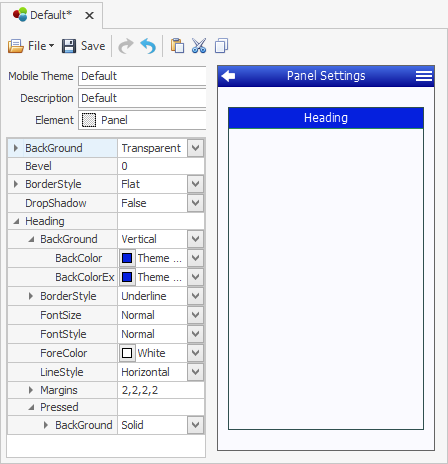Image resolution: width=448 pixels, height=464 pixels.
Task: Click the Save disk icon
Action: point(69,46)
